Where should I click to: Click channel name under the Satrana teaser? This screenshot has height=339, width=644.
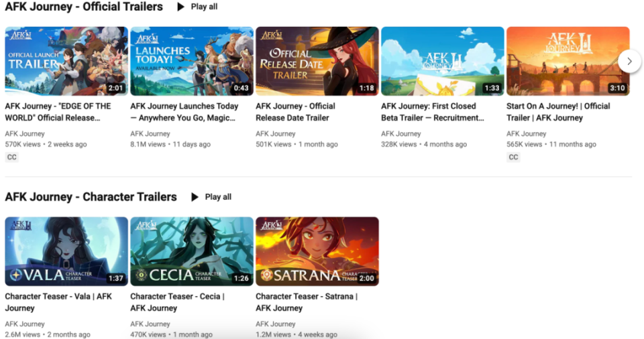[x=275, y=324]
